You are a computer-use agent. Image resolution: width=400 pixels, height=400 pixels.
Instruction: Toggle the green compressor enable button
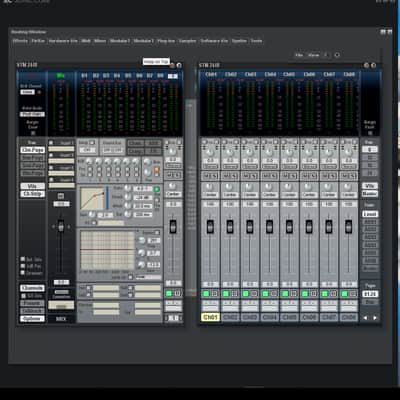157,189
